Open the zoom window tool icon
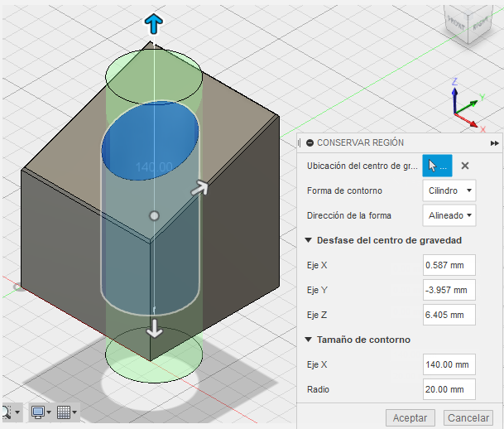 (x=6, y=412)
